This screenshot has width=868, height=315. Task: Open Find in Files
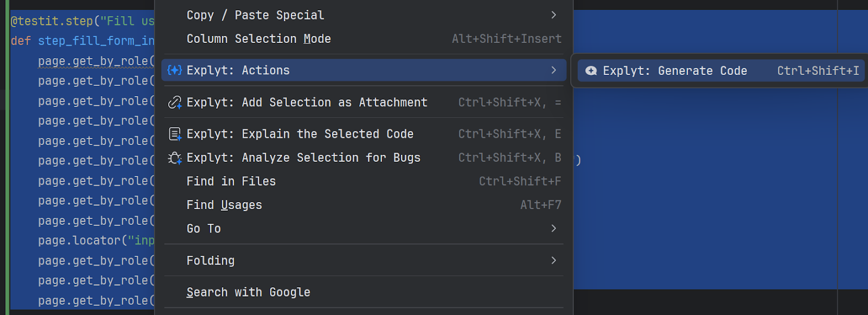231,181
